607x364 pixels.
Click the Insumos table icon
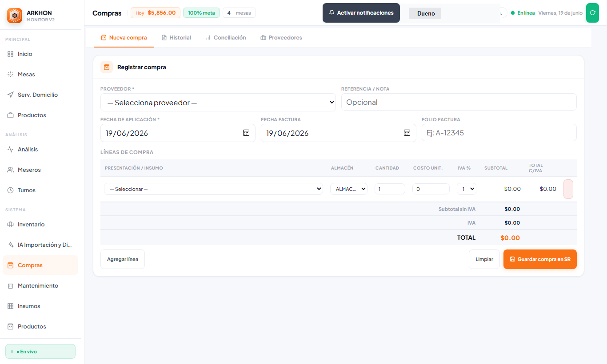[x=11, y=306]
